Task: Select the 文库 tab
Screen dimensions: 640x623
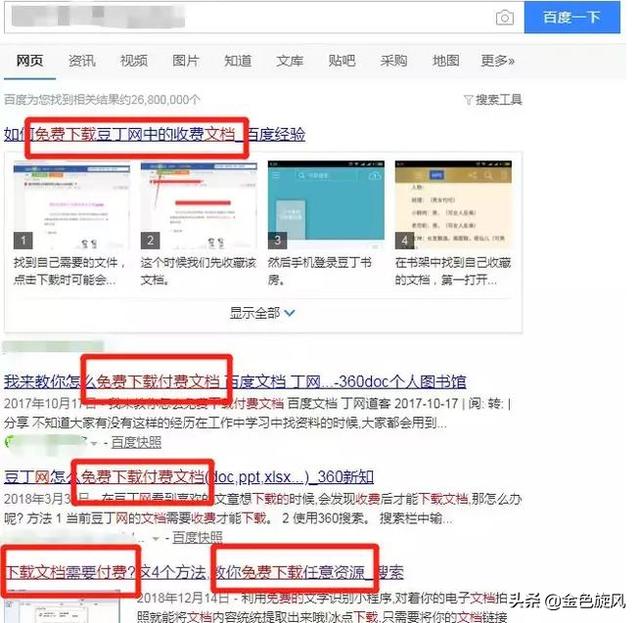Action: point(290,61)
